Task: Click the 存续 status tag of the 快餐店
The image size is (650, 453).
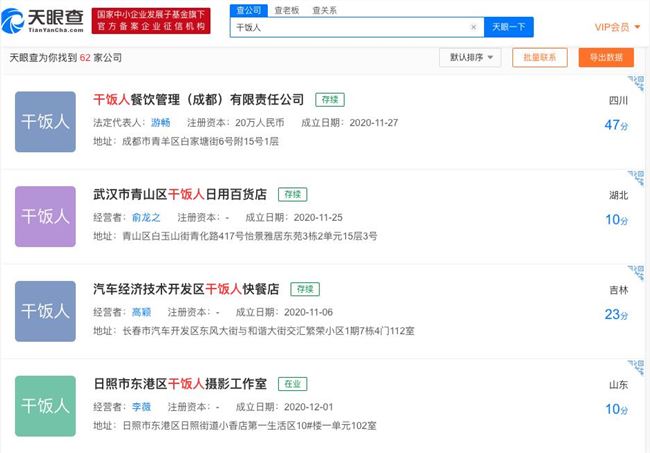Action: [305, 289]
